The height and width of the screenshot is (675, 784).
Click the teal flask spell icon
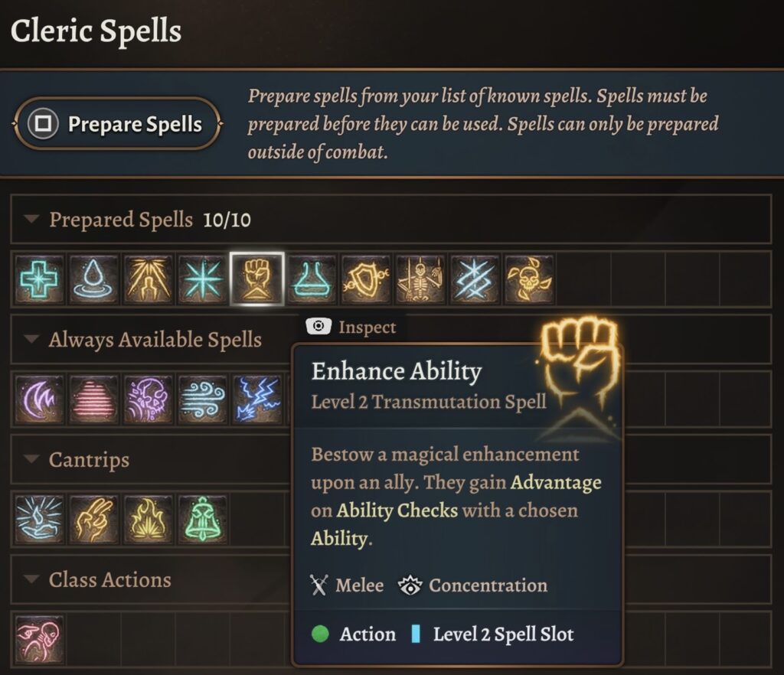click(312, 279)
